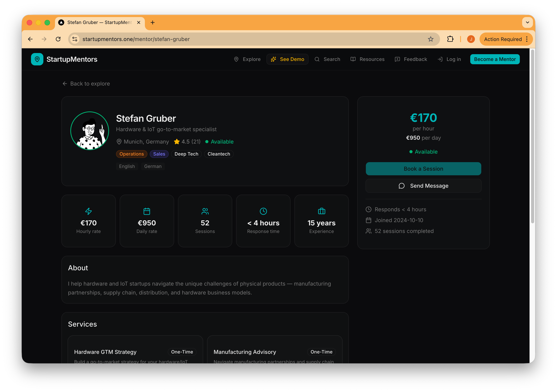Screen dimensions: 557x392
Task: Click the calendar icon beside Joined
Action: tap(369, 220)
